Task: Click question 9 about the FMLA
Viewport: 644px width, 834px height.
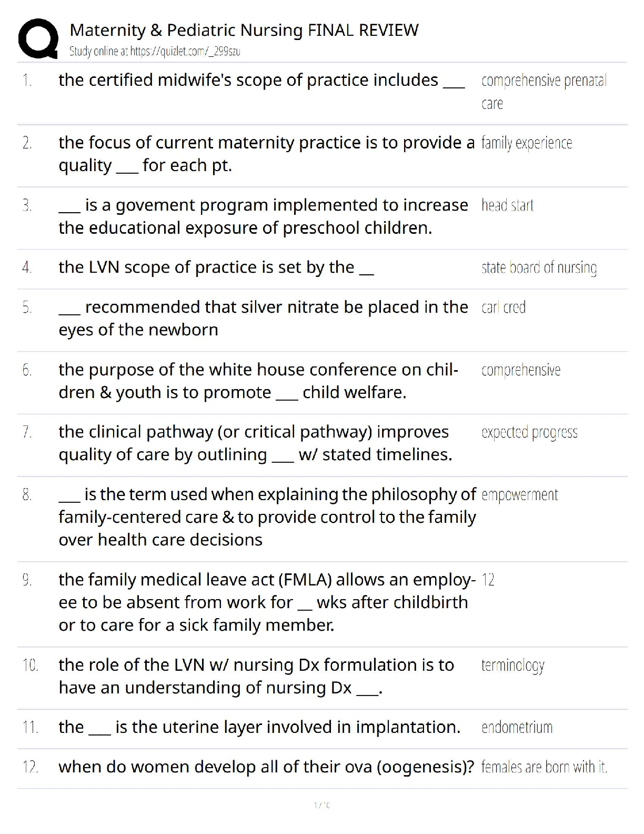Action: click(x=266, y=602)
